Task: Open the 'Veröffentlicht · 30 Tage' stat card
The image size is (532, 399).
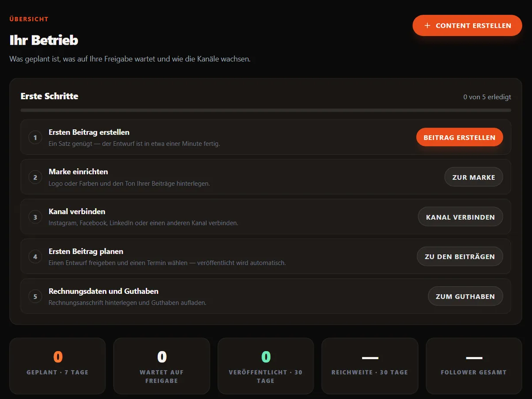Action: (266, 366)
